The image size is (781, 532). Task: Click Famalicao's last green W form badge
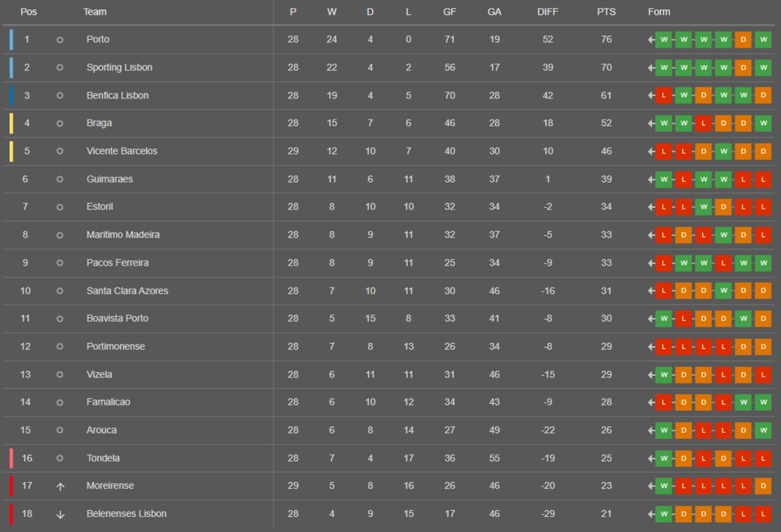coord(763,402)
